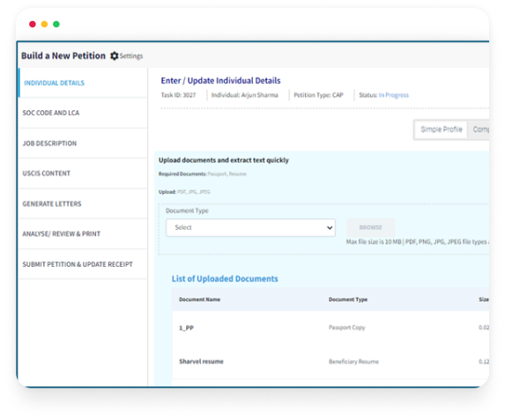This screenshot has width=505, height=420.
Task: Click the Document Type column header
Action: tap(348, 299)
